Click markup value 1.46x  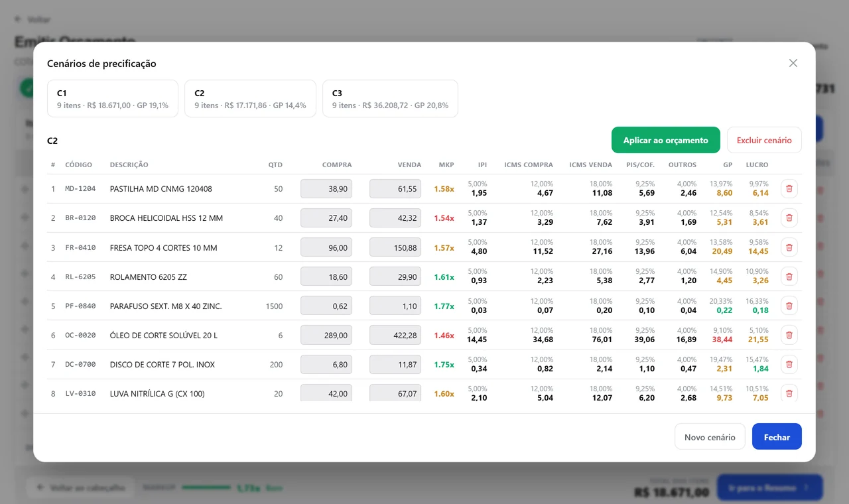click(x=444, y=335)
